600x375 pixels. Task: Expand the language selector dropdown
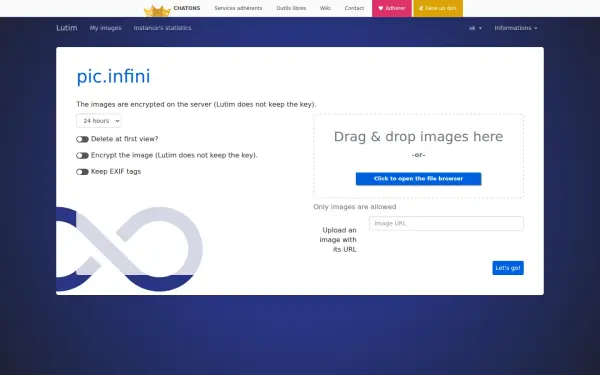[x=475, y=28]
